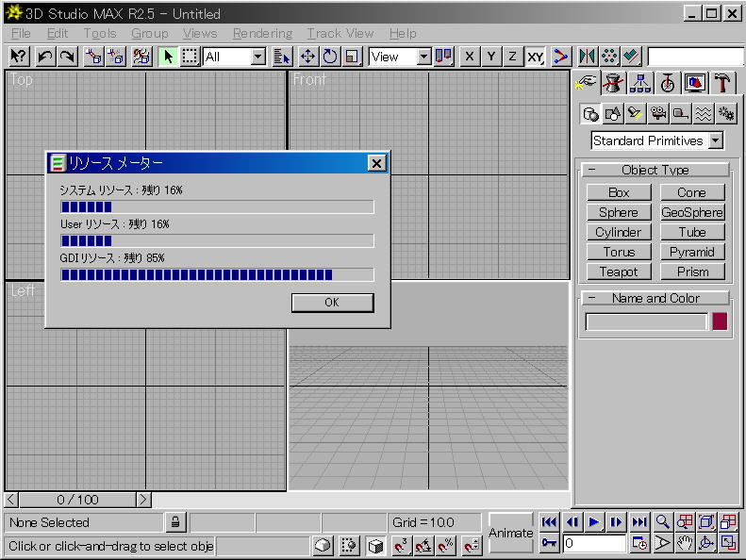The width and height of the screenshot is (746, 560).
Task: Click the Help Mode arrow-question icon
Action: tap(20, 57)
